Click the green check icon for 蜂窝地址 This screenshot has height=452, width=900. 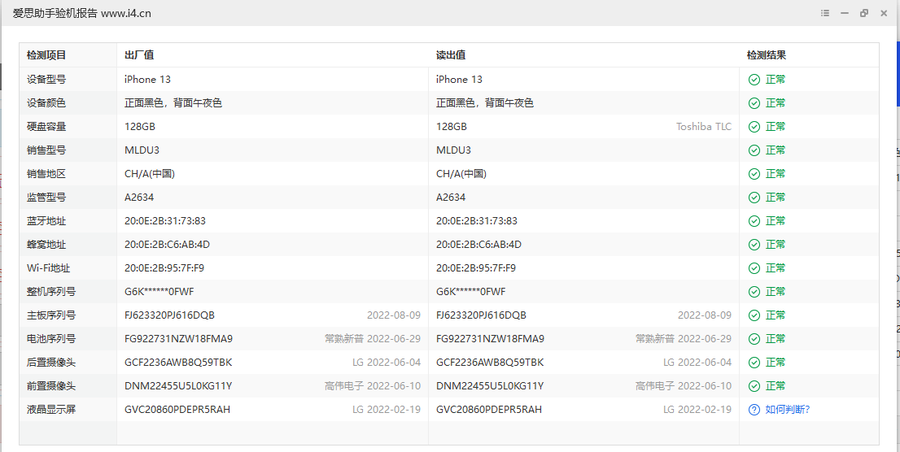coord(754,244)
